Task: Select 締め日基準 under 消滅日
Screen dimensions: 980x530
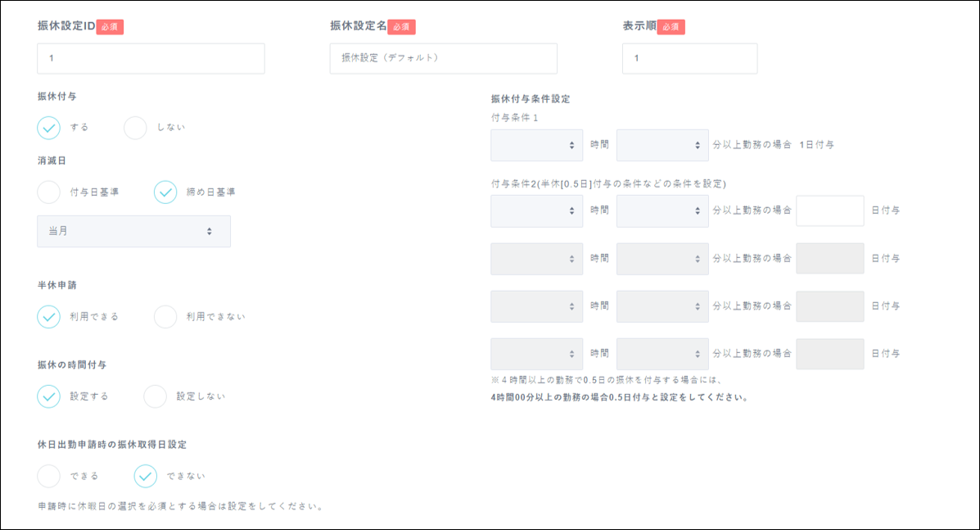Action: (165, 191)
